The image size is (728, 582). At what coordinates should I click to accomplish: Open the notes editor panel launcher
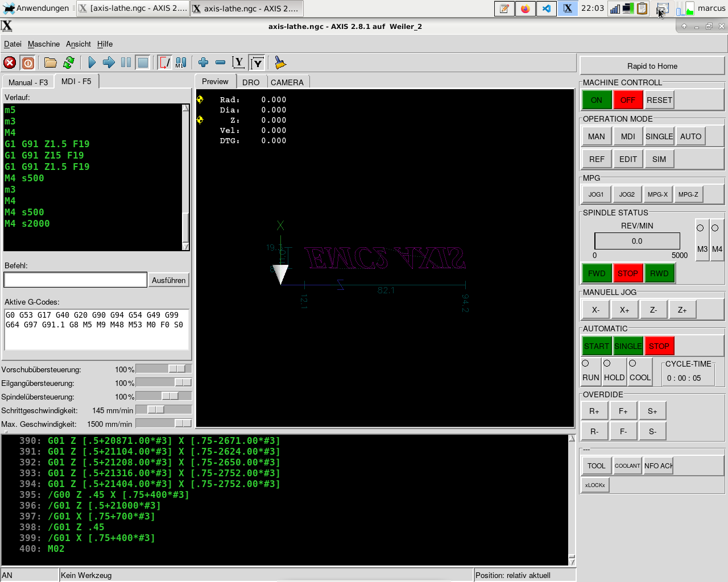[x=504, y=9]
